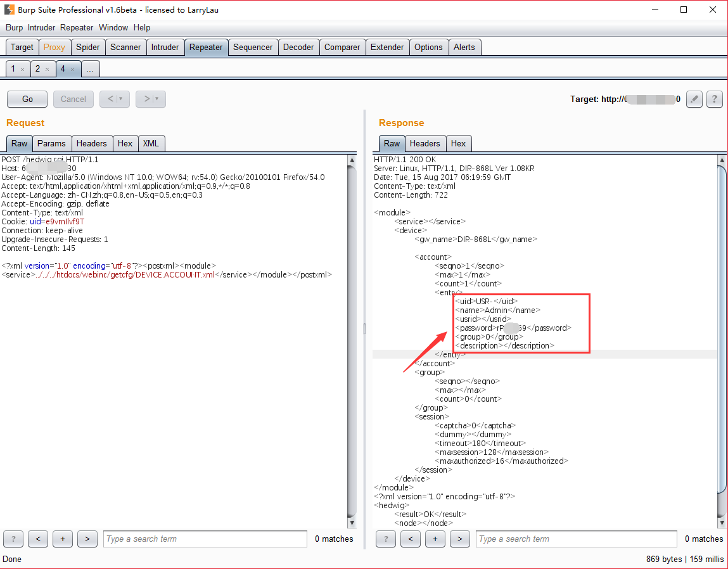Go to previous match in response search

(411, 539)
